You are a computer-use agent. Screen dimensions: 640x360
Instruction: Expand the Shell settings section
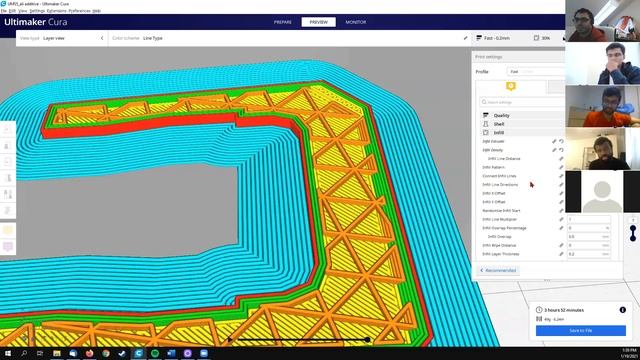(x=521, y=124)
